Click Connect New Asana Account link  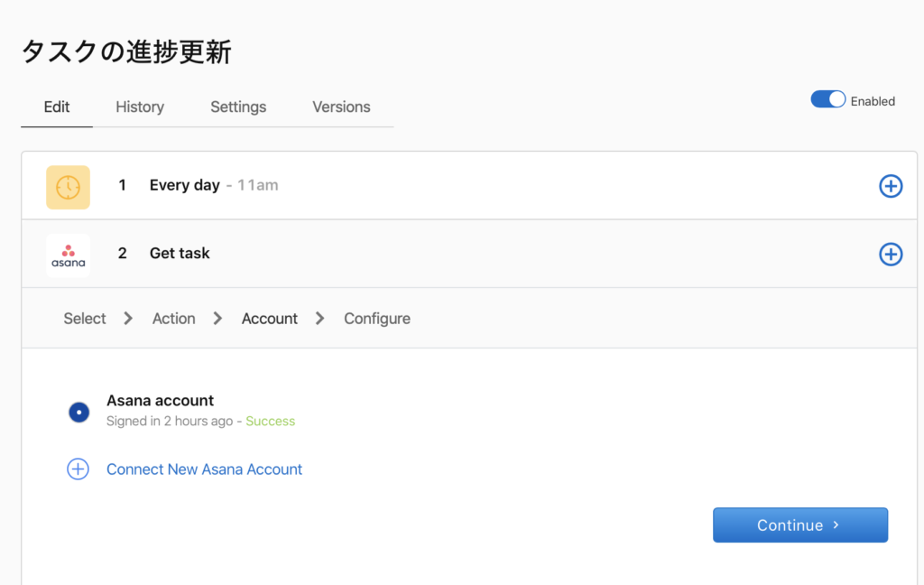204,469
